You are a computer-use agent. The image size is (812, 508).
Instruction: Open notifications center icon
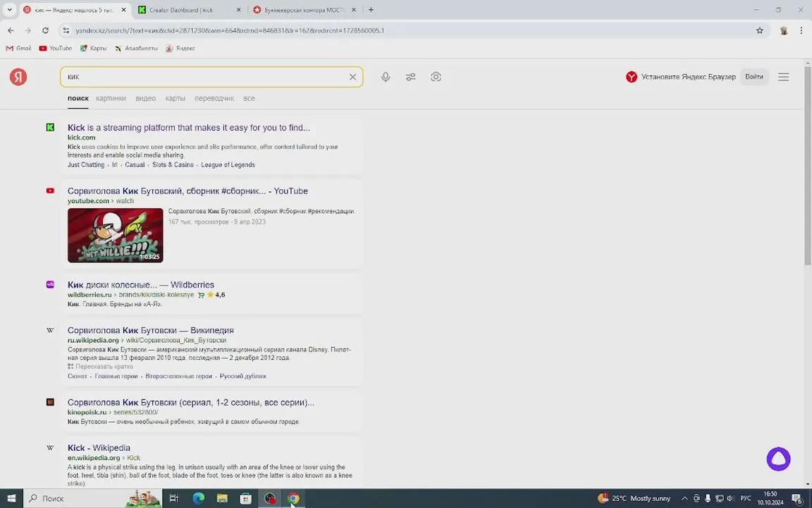(x=797, y=498)
